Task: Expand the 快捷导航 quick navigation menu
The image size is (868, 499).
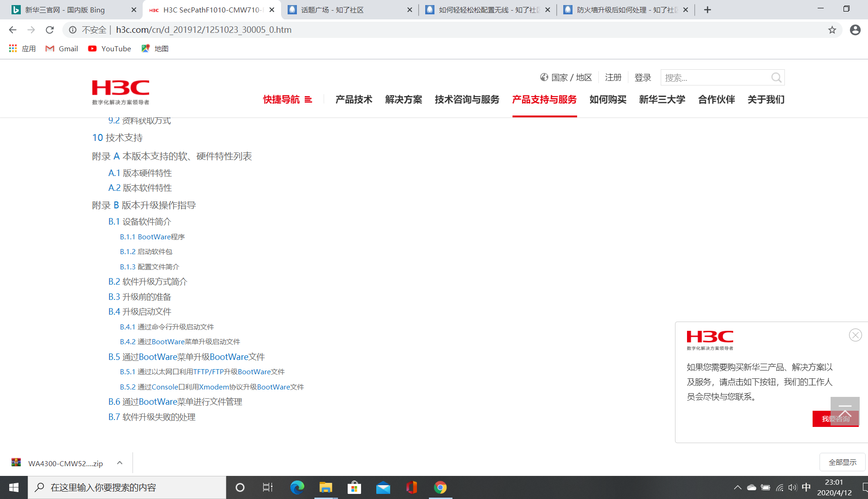Action: tap(287, 100)
